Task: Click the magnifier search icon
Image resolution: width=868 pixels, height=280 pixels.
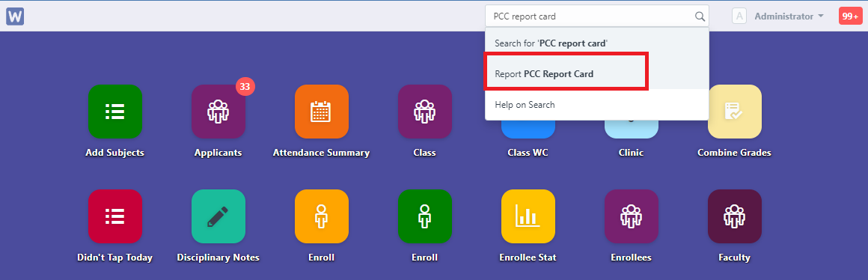Action: click(700, 16)
